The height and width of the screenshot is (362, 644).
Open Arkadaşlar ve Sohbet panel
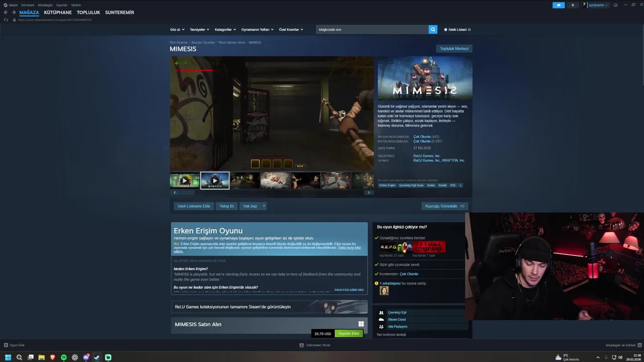(623, 345)
